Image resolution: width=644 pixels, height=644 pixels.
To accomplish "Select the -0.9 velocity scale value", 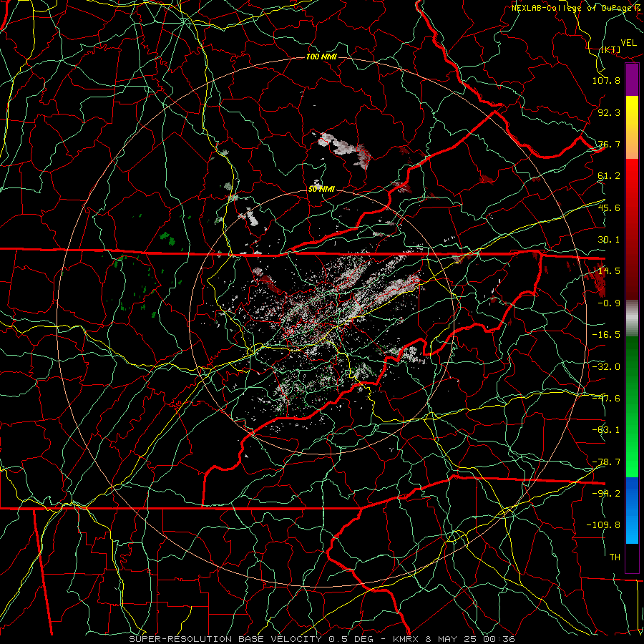I will click(x=609, y=303).
